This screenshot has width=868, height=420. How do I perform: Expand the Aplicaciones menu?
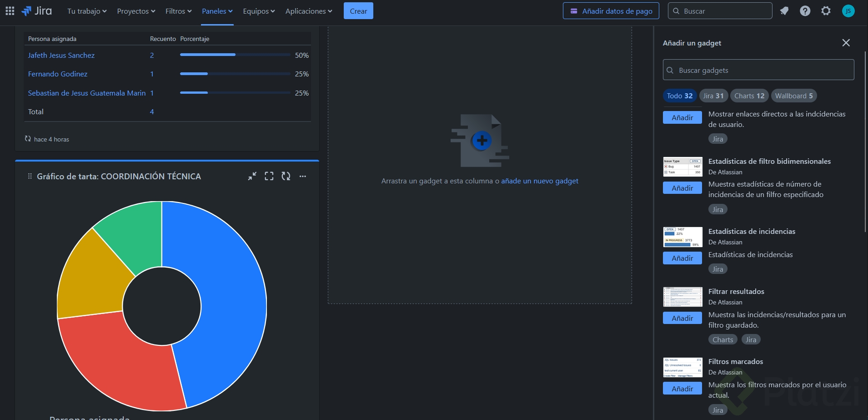pyautogui.click(x=309, y=11)
